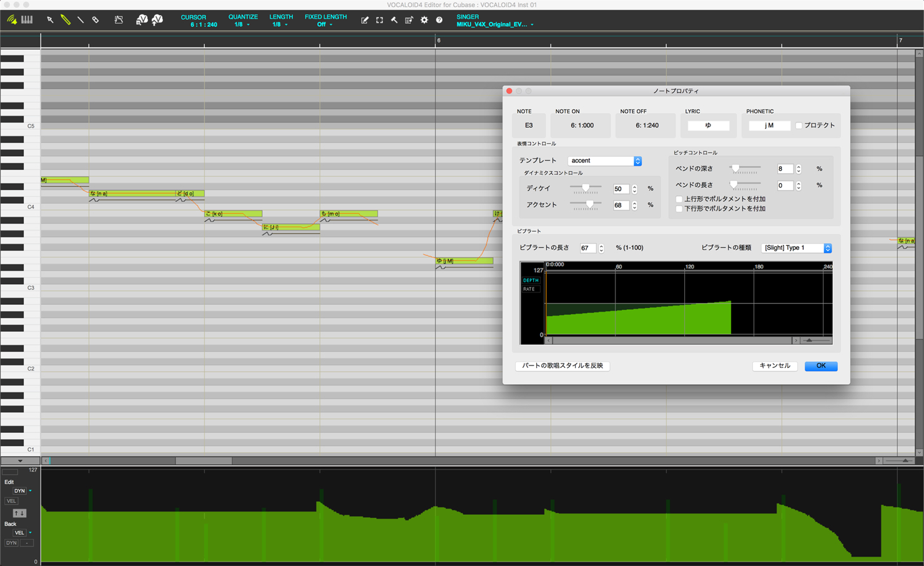Toggle the dash button beside Back DYN
Screen dimensions: 924x566
click(26, 543)
